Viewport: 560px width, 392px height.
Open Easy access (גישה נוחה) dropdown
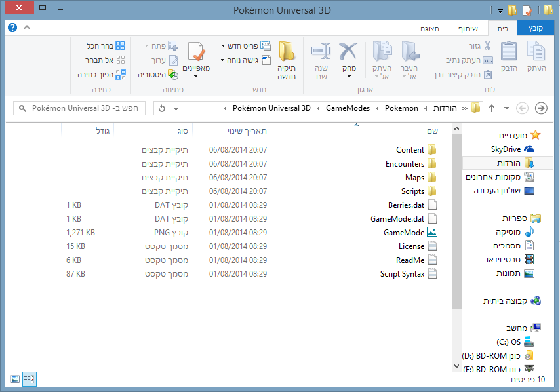point(246,60)
